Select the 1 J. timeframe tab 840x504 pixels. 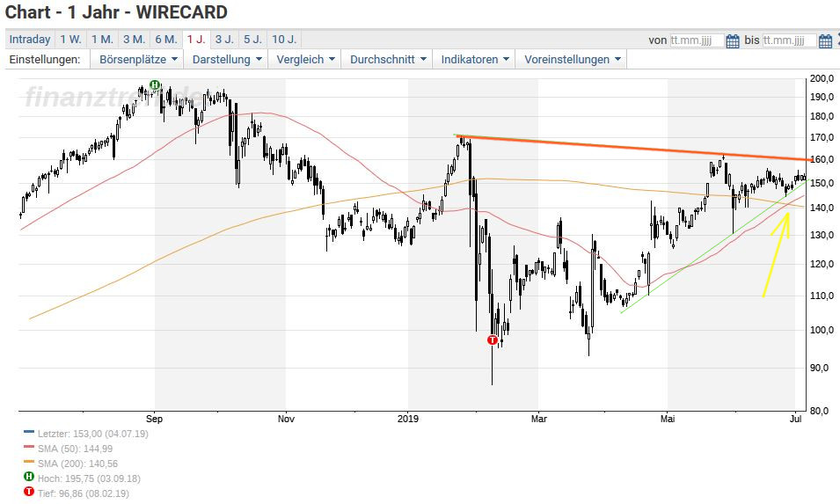196,40
